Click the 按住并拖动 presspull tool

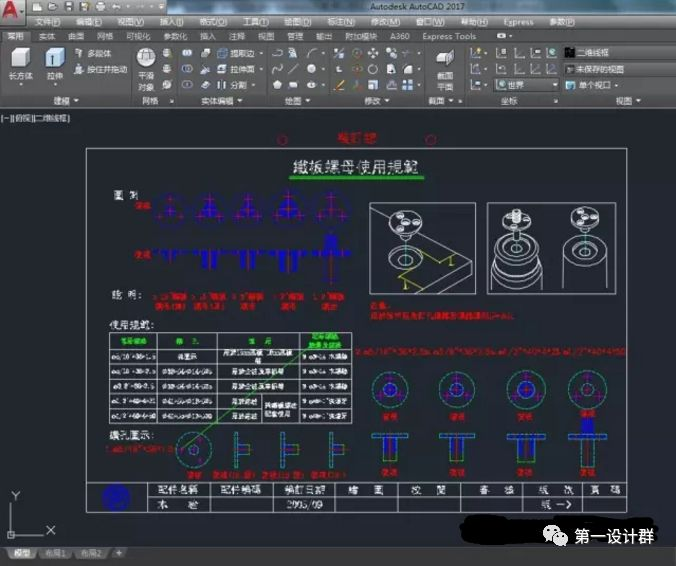pos(101,69)
